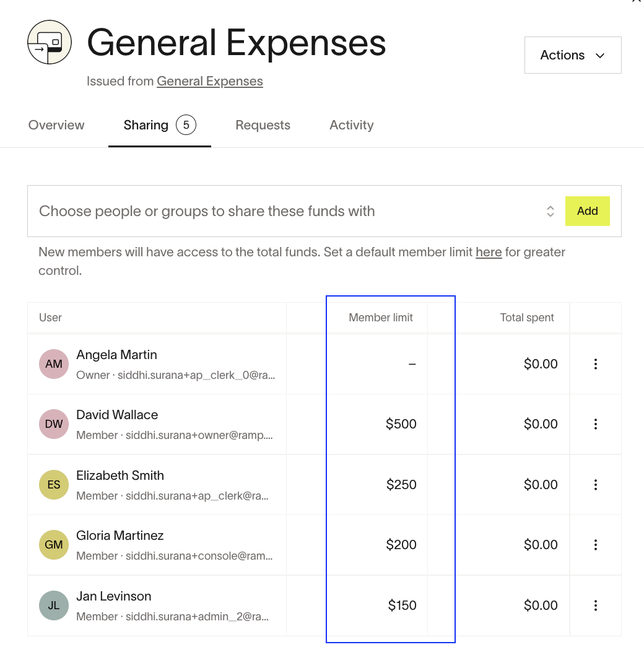Select David Wallace's DW avatar
The height and width of the screenshot is (655, 644).
click(x=54, y=424)
